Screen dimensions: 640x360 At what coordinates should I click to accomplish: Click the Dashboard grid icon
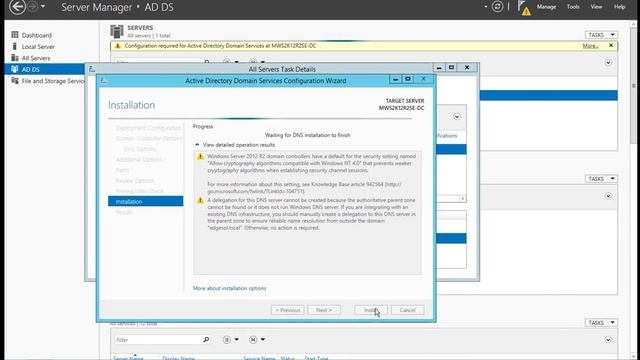click(15, 35)
